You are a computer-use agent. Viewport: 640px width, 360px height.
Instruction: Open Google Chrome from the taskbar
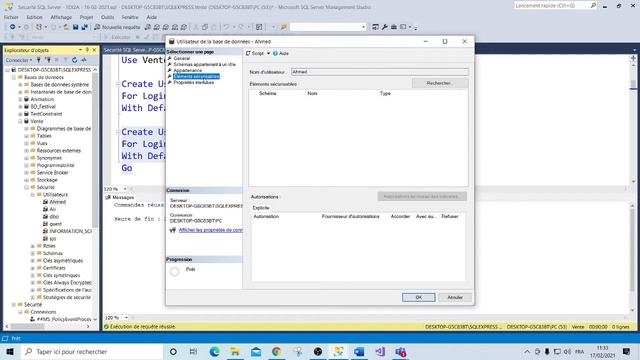click(x=277, y=351)
